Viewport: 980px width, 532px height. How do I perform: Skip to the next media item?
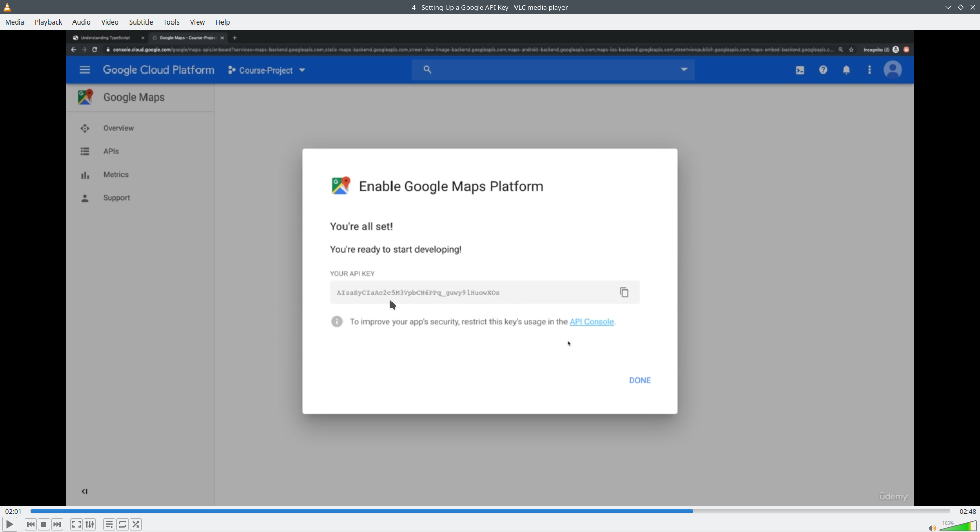57,524
